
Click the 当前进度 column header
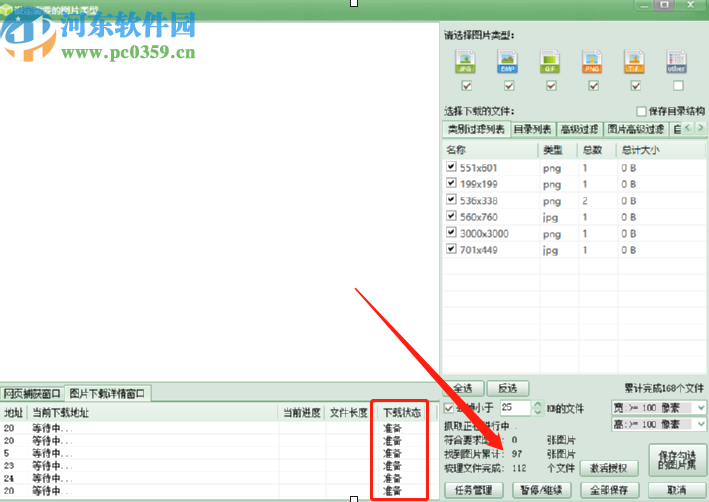pos(302,412)
